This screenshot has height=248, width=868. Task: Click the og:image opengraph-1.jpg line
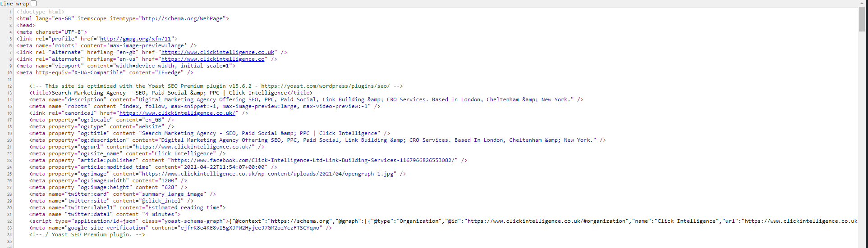click(x=218, y=174)
